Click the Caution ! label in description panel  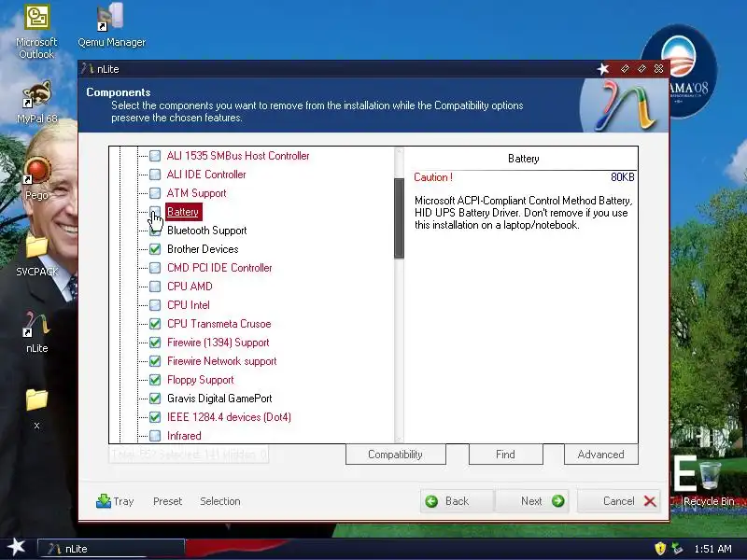pyautogui.click(x=433, y=177)
